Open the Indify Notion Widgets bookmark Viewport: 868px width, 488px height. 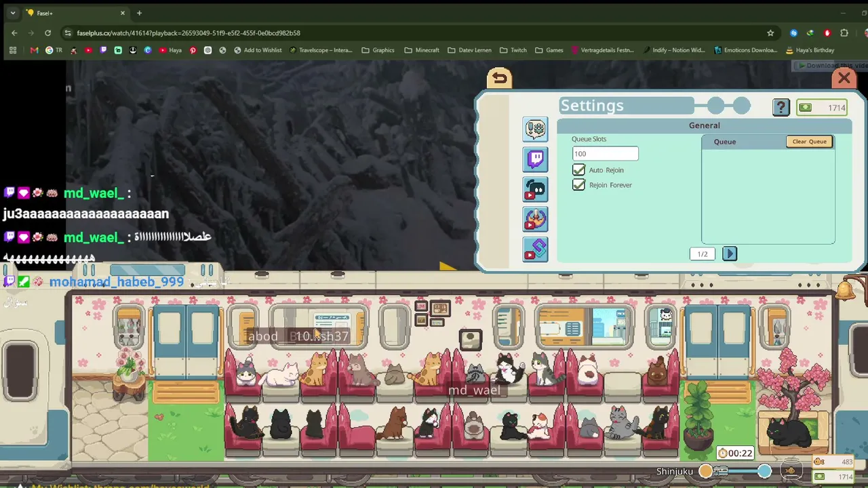tap(673, 50)
